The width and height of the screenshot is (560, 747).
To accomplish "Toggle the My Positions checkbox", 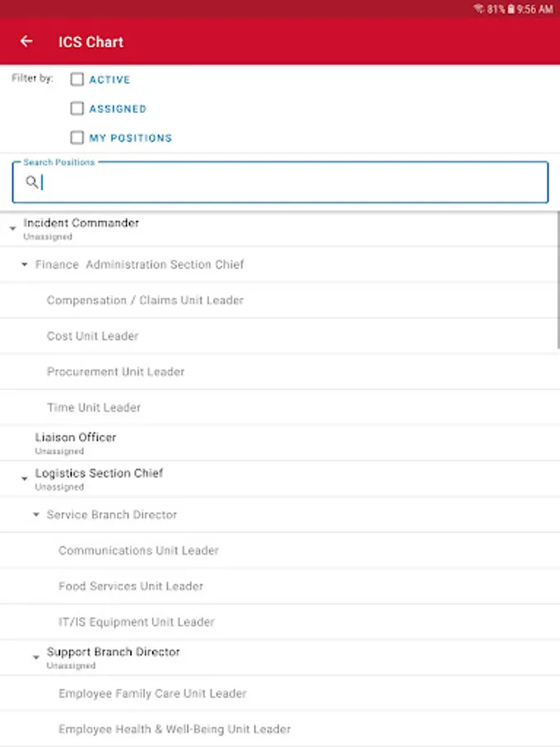I will click(x=77, y=138).
